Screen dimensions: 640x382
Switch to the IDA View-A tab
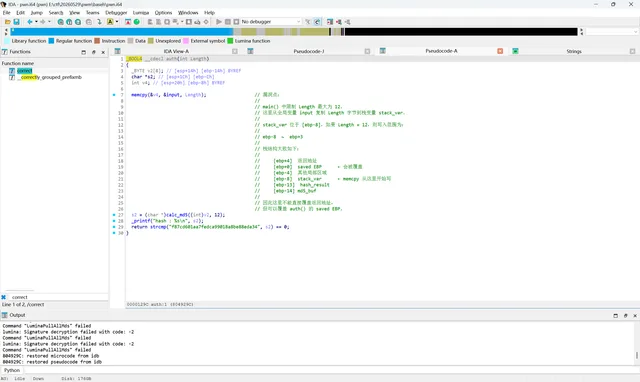pyautogui.click(x=176, y=51)
